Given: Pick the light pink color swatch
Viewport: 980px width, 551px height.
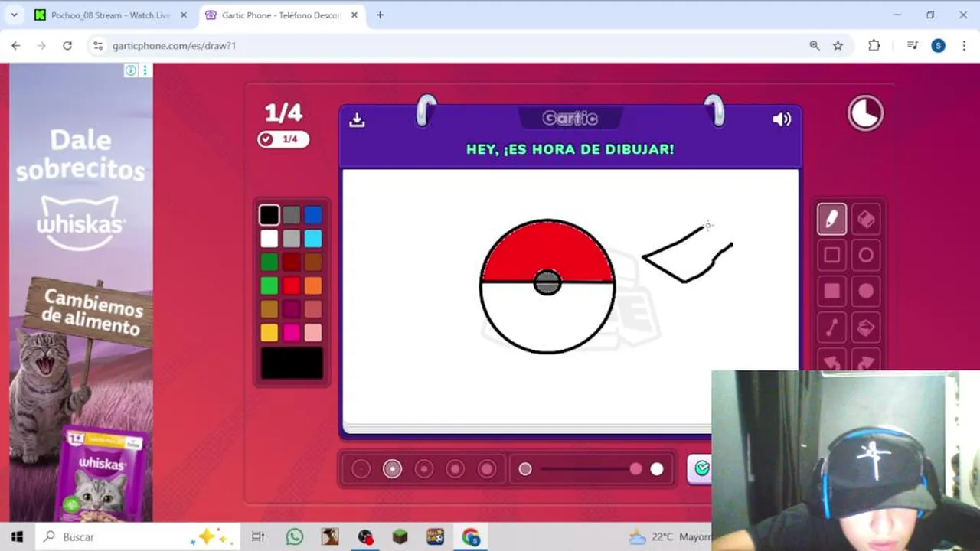Looking at the screenshot, I should point(313,333).
